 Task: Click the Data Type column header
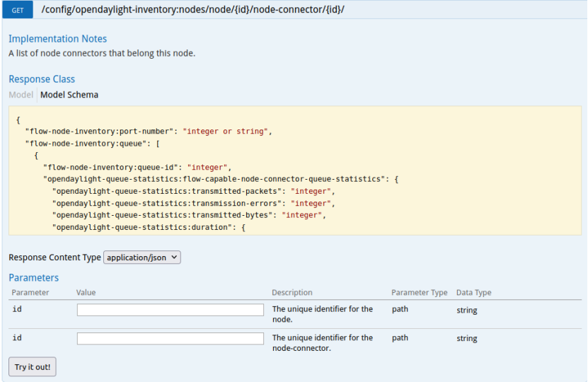coord(474,293)
